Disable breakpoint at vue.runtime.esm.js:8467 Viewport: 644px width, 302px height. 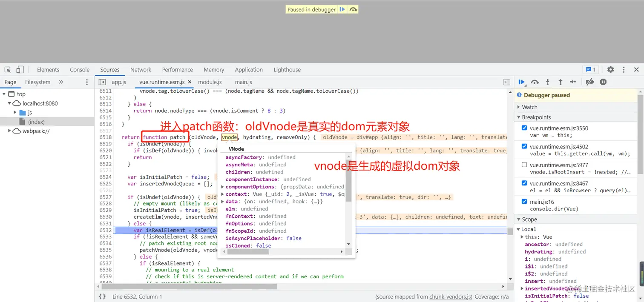tap(524, 183)
